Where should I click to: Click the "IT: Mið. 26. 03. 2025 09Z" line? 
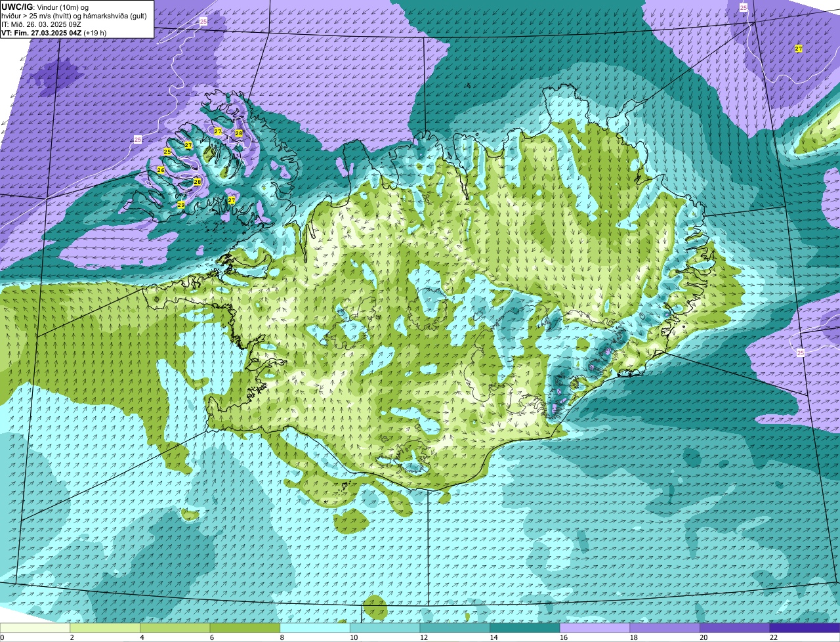point(41,24)
